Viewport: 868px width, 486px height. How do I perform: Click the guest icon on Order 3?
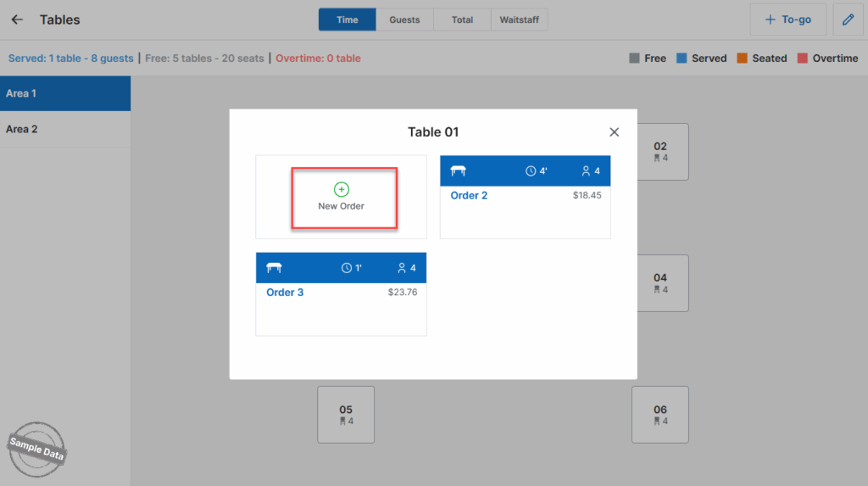pyautogui.click(x=402, y=268)
